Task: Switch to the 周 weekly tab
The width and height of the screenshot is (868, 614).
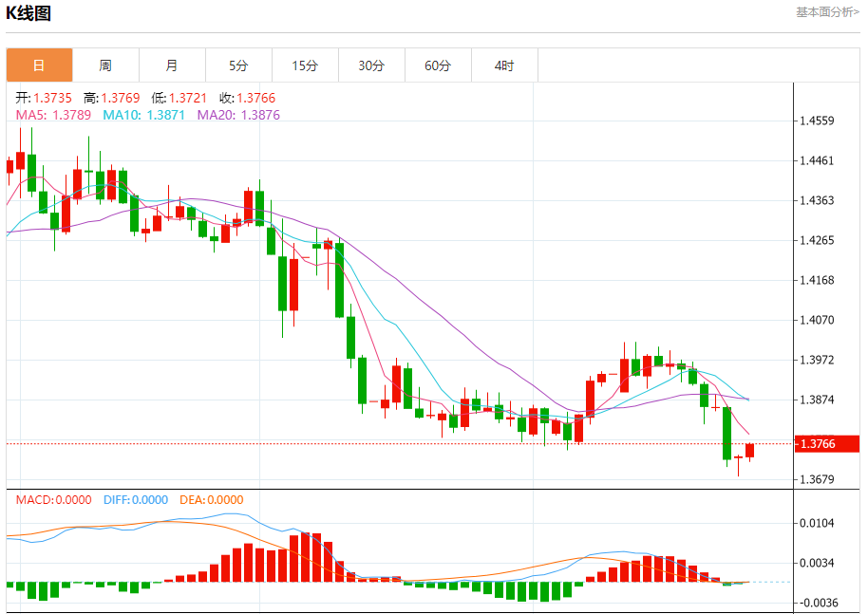Action: pyautogui.click(x=105, y=65)
